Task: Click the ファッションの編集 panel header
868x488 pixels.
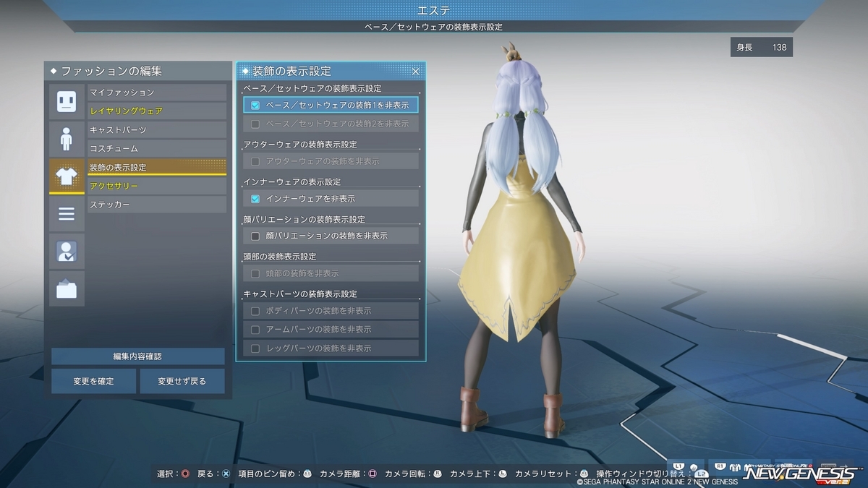Action: pos(137,71)
